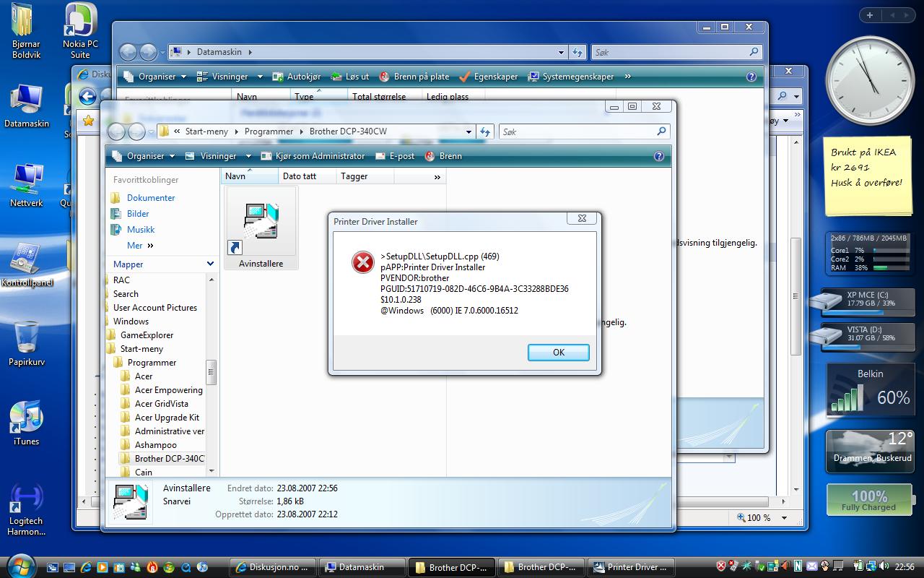Switch to Printer Driver taskbar button
The image size is (924, 578).
(x=631, y=567)
